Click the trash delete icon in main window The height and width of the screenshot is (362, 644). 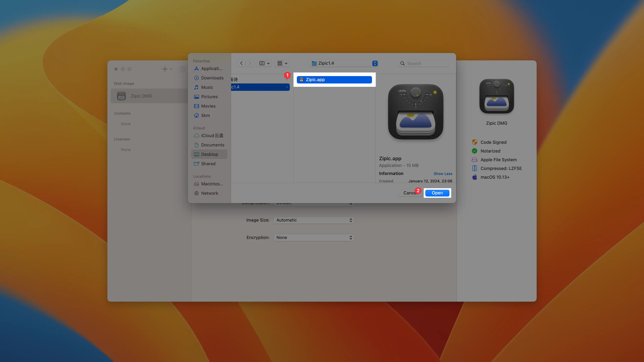(182, 69)
